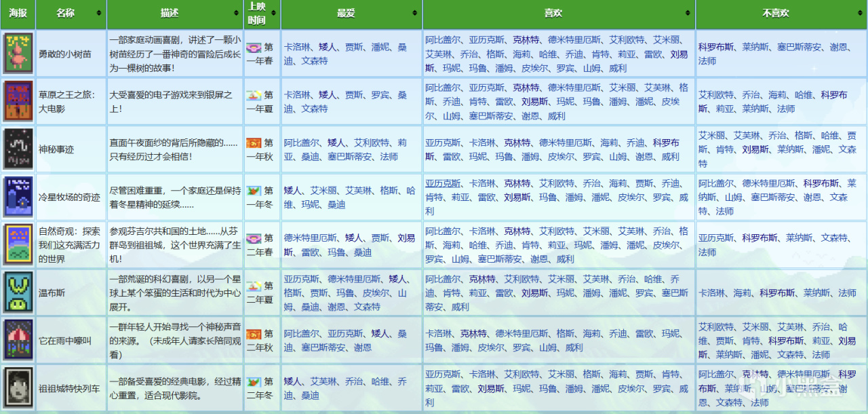Screen dimensions: 868x414
Task: Click the spring season icon for 勇敢的小树苗
Action: tap(254, 48)
